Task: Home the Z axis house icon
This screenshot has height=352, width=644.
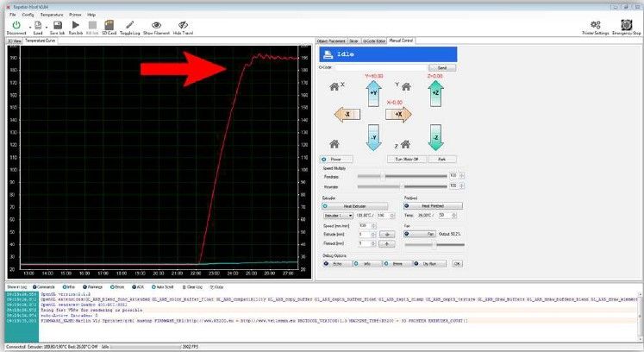Action: [x=405, y=144]
